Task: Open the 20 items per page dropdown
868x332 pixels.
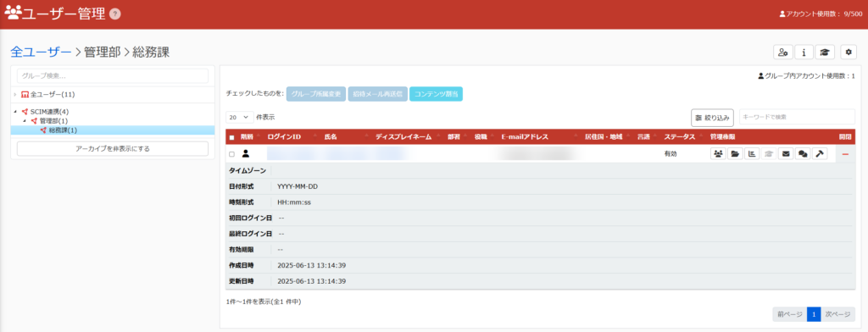Action: pos(240,118)
